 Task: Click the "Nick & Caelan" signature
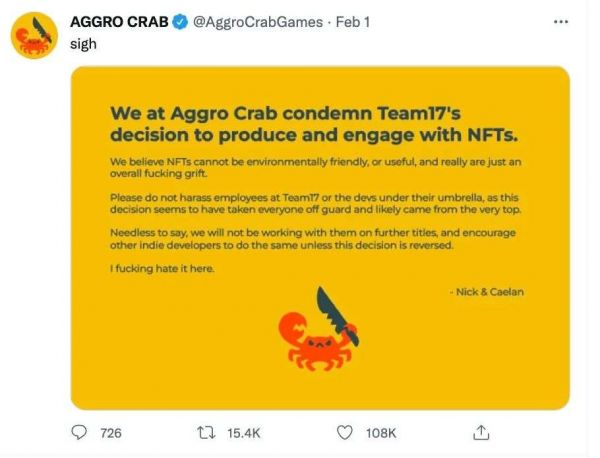488,289
